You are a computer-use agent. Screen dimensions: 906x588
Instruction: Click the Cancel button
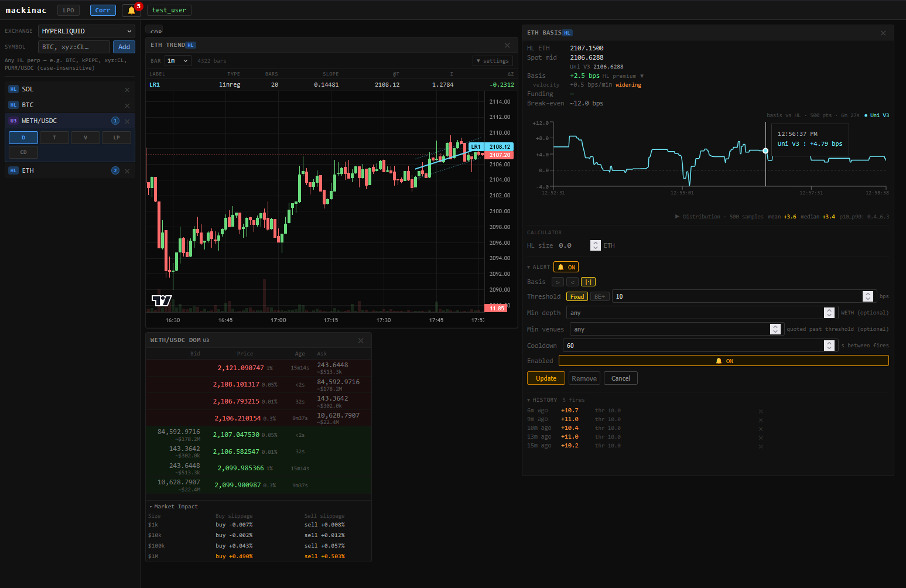pyautogui.click(x=621, y=378)
